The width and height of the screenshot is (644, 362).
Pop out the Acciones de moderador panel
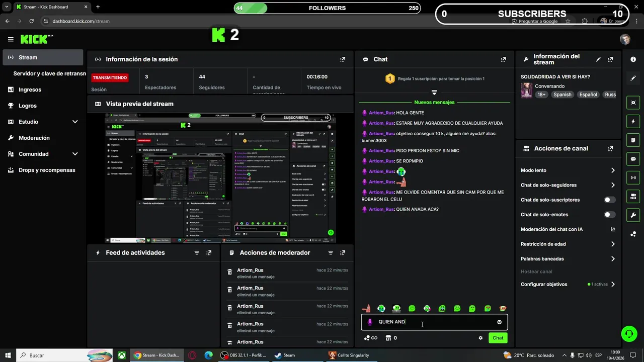(343, 253)
